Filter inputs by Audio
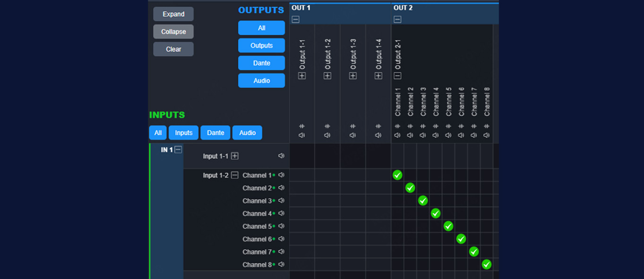The width and height of the screenshot is (644, 279). [247, 133]
